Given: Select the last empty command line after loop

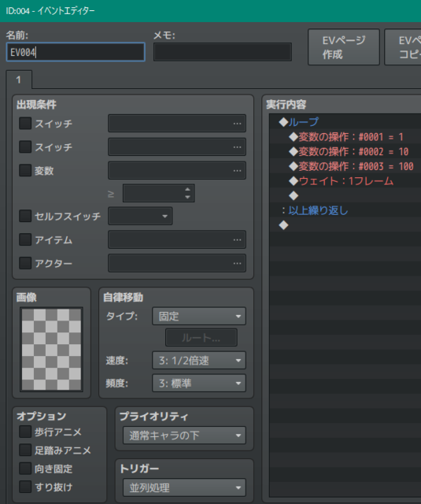Looking at the screenshot, I should pos(345,225).
